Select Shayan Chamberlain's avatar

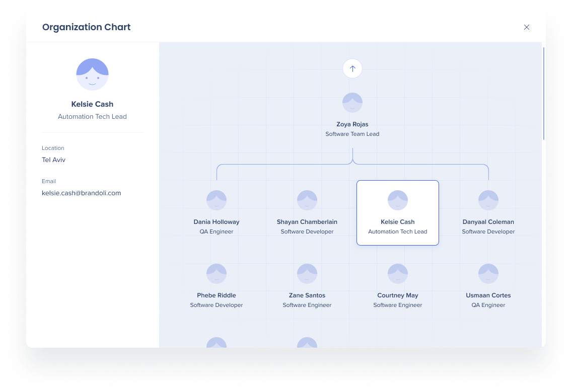click(x=307, y=200)
